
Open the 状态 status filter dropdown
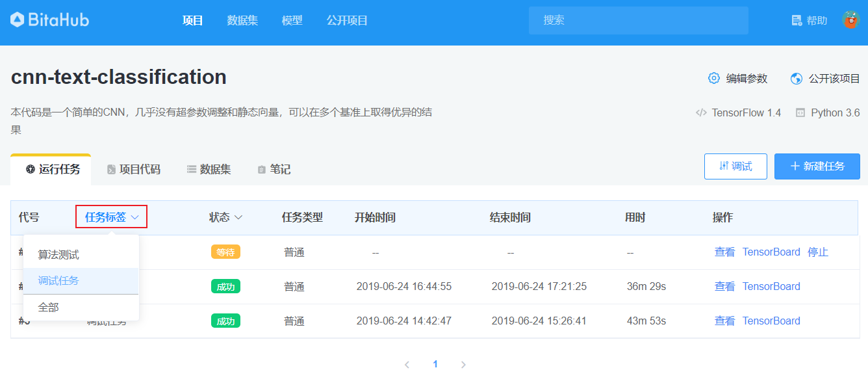pyautogui.click(x=225, y=218)
